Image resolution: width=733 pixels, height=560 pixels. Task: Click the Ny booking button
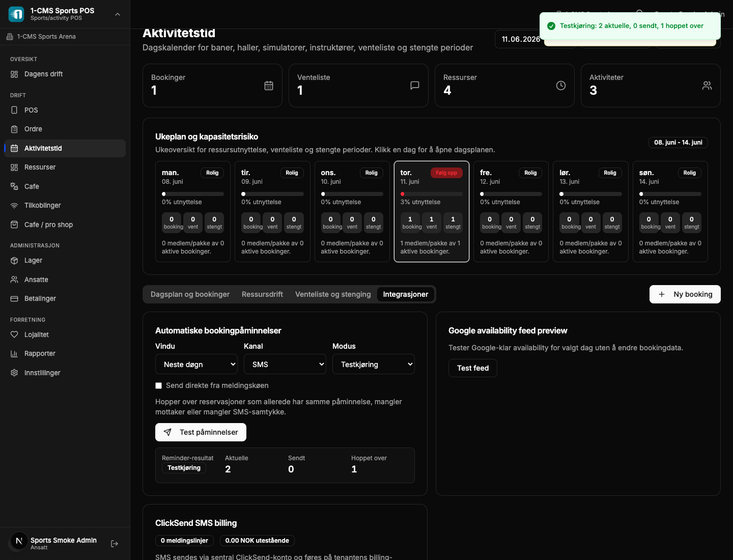point(685,294)
